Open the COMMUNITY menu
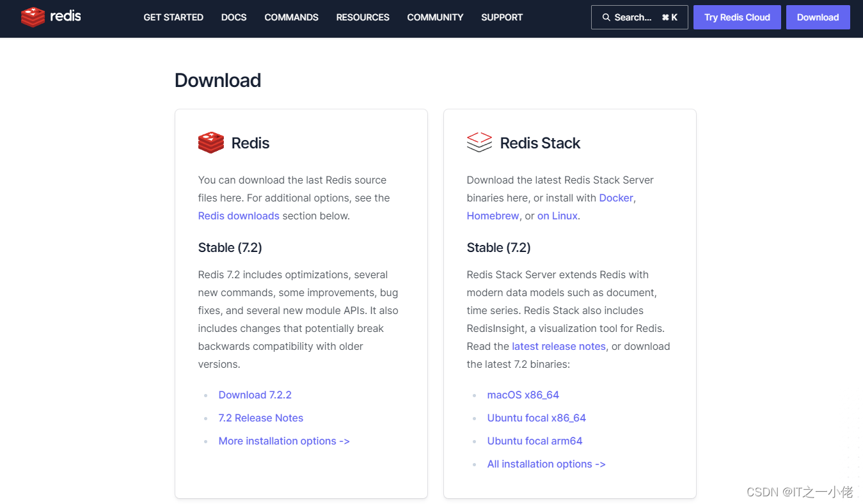 point(435,17)
